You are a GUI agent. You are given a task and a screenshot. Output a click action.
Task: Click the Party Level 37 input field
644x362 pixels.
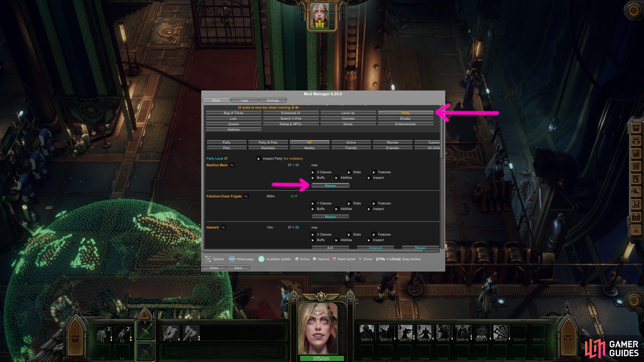coord(226,158)
